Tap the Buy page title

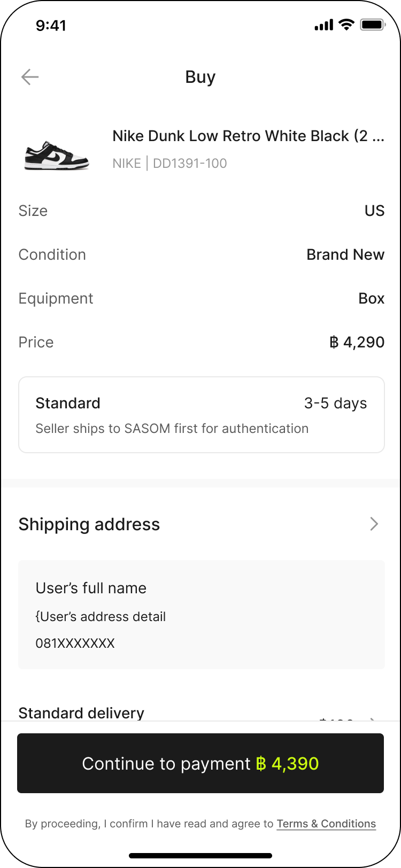pos(200,77)
